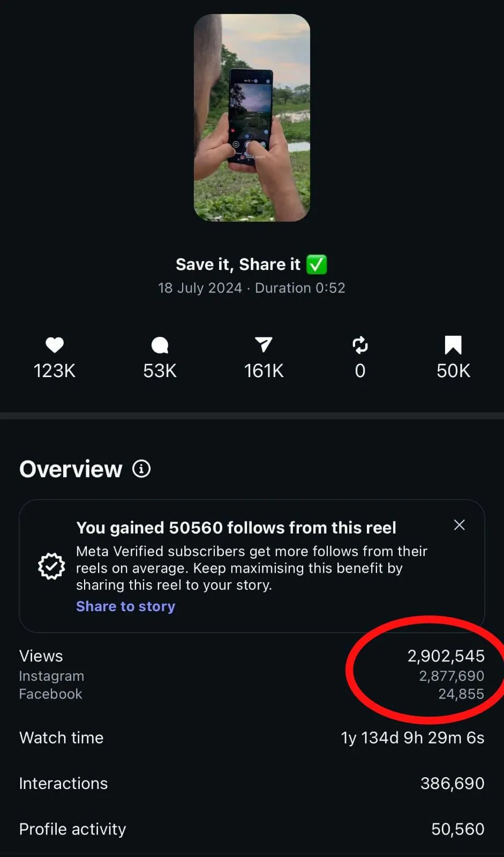Tap the Views row label
Viewport: 504px width, 857px height.
click(41, 656)
